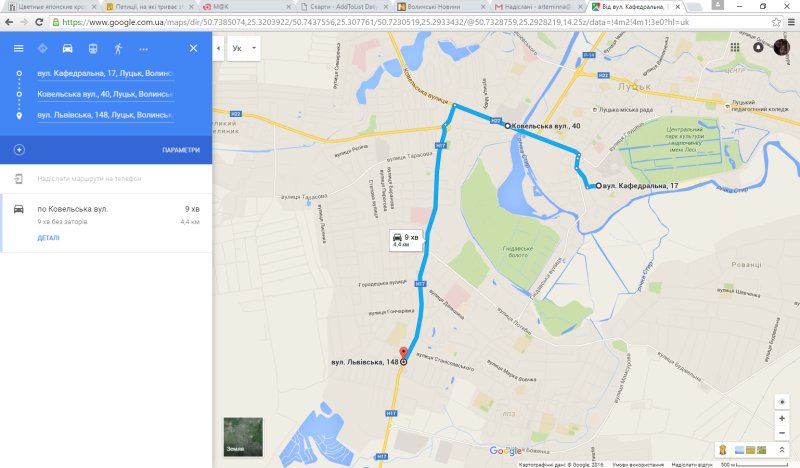Screen dimensions: 800x468
Task: Close the directions panel with X
Action: pyautogui.click(x=193, y=48)
